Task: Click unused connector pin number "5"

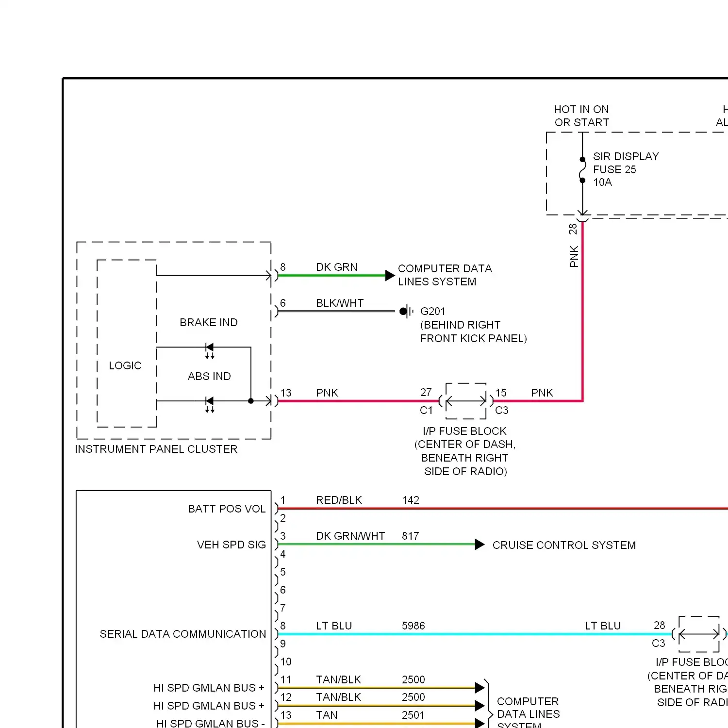Action: pyautogui.click(x=283, y=572)
